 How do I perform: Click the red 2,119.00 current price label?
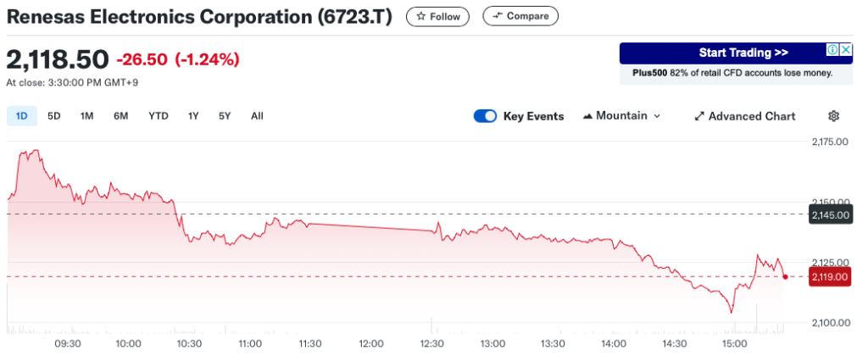tap(830, 276)
